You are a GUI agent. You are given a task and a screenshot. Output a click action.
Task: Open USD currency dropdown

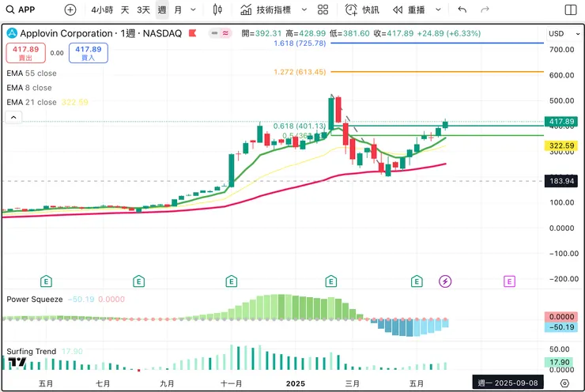click(x=564, y=33)
